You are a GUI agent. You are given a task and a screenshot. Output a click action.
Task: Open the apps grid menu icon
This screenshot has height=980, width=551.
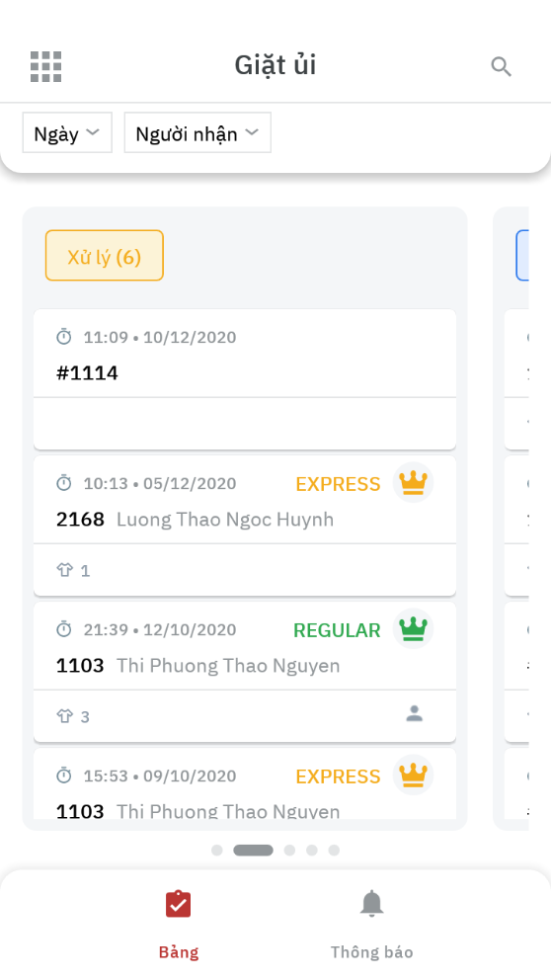[46, 66]
